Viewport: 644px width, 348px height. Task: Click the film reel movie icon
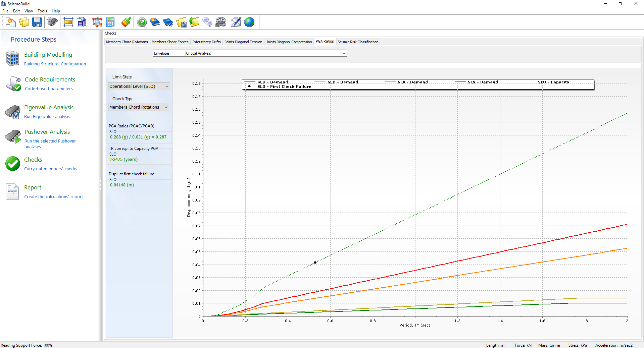(220, 22)
